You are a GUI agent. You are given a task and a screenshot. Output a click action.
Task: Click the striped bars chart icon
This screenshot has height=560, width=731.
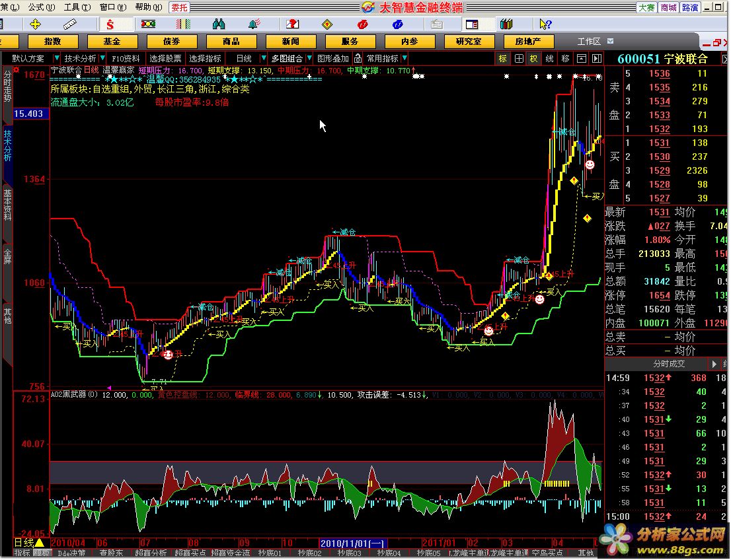[183, 24]
